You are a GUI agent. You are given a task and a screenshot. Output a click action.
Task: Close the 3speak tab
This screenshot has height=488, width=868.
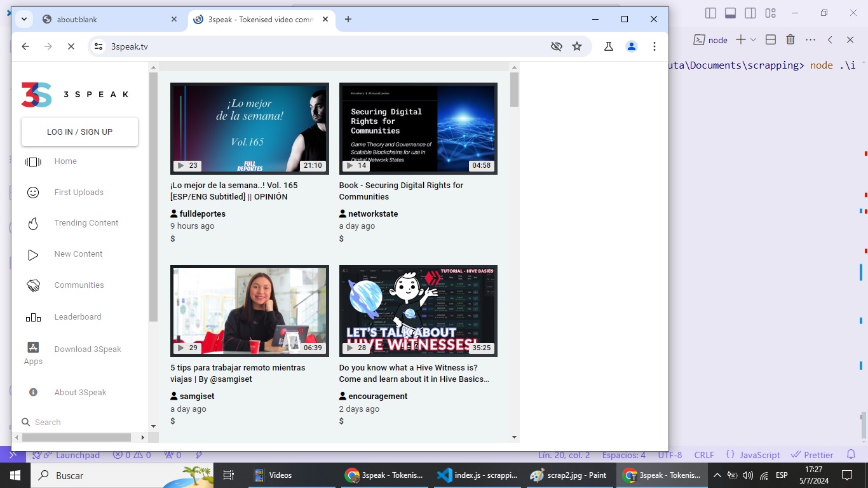326,19
